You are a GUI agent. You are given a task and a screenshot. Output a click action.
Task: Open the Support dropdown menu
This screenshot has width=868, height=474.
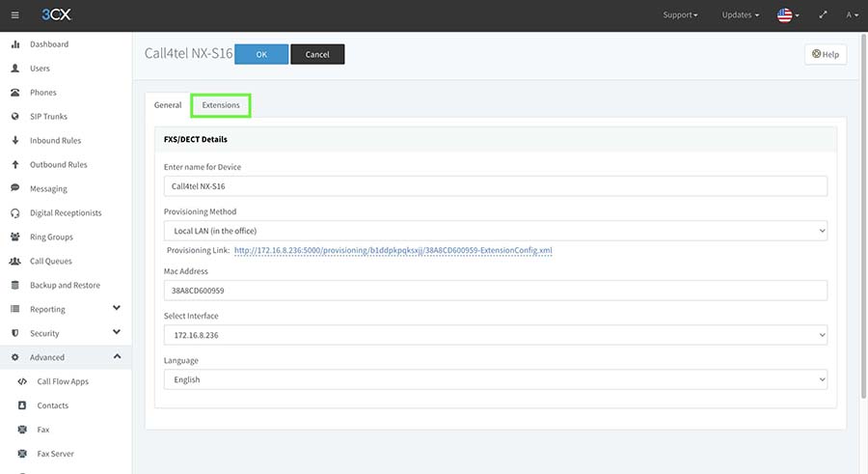[x=680, y=15]
